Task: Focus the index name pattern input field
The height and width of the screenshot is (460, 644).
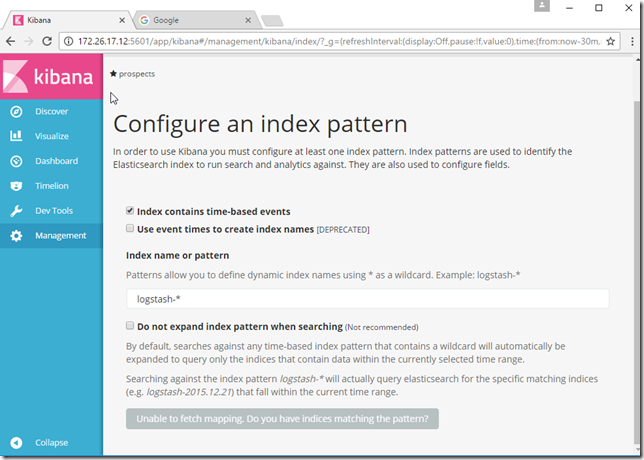Action: [x=367, y=299]
